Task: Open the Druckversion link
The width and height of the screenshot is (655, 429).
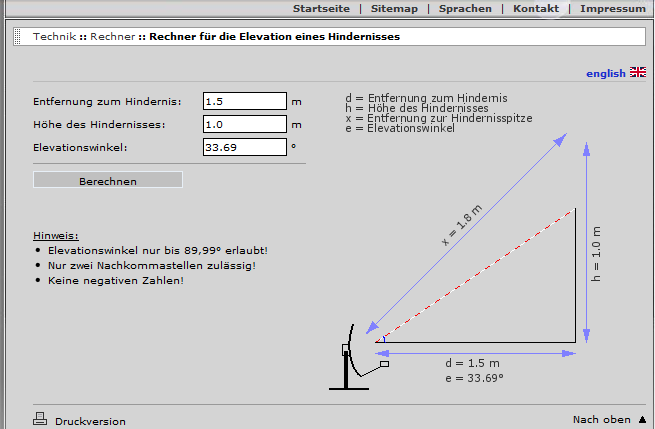Action: point(90,421)
